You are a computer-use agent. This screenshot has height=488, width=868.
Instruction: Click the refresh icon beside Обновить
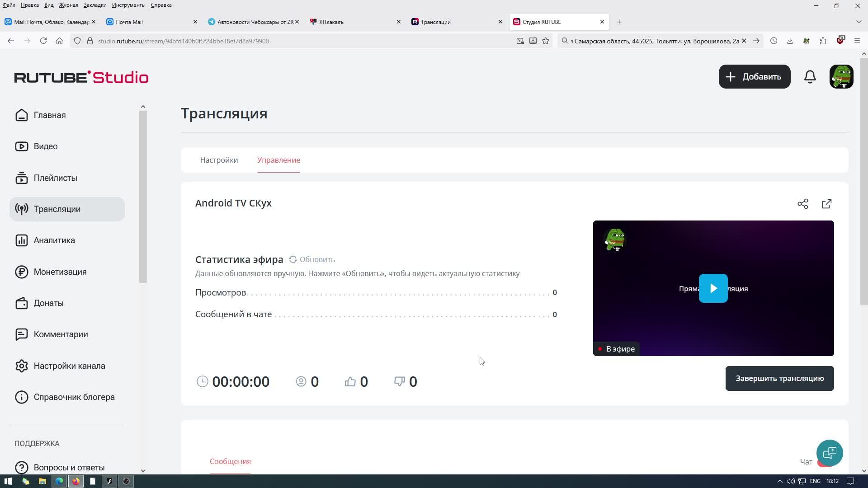point(293,259)
